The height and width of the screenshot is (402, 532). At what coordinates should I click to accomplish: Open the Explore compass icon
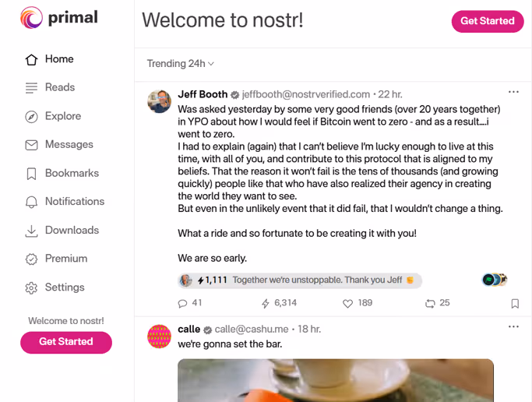click(31, 116)
